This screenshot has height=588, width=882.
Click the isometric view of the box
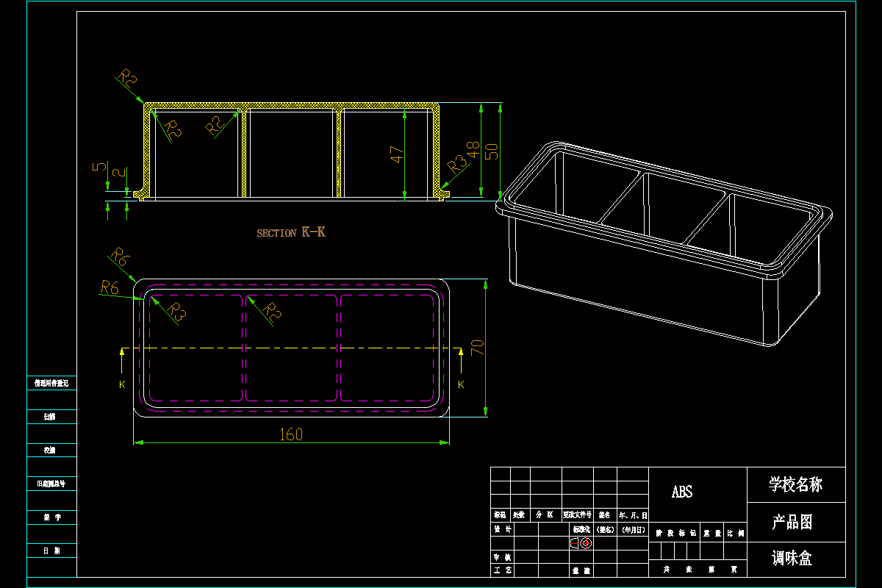(664, 243)
